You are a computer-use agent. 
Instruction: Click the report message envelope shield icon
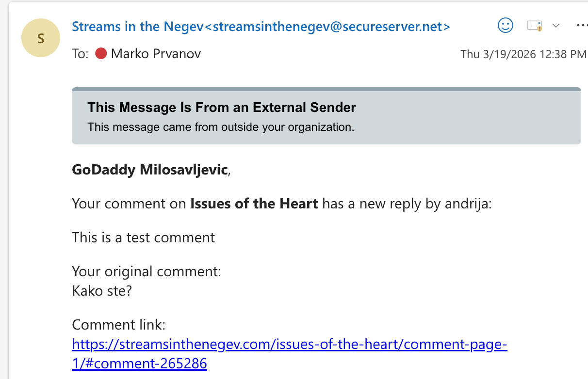click(535, 26)
